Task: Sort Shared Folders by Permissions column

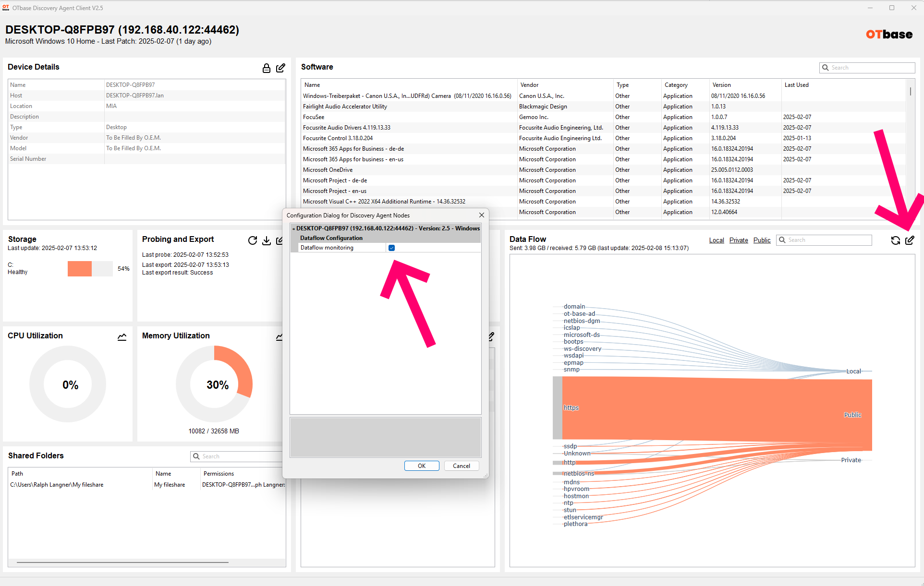Action: pyautogui.click(x=243, y=474)
